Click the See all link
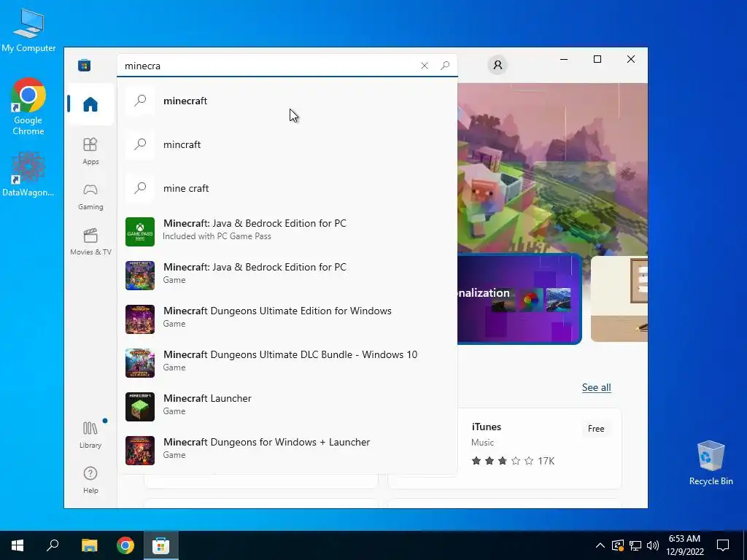Image resolution: width=747 pixels, height=560 pixels. pos(596,387)
